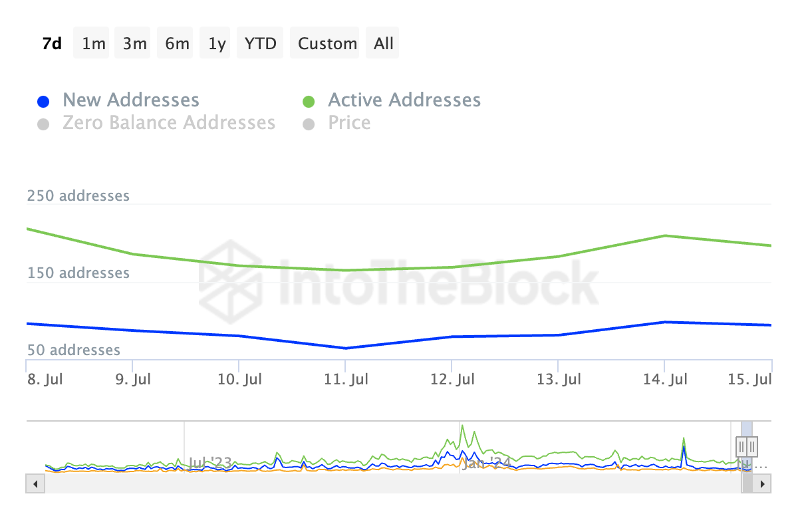Open the Custom date range picker
Screen dimensions: 798x532
pyautogui.click(x=327, y=43)
